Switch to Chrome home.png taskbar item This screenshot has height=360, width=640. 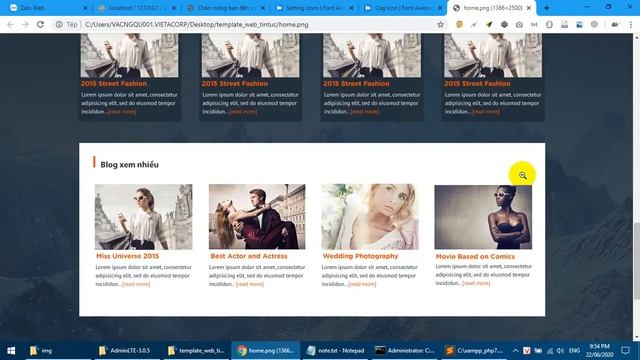tap(265, 351)
